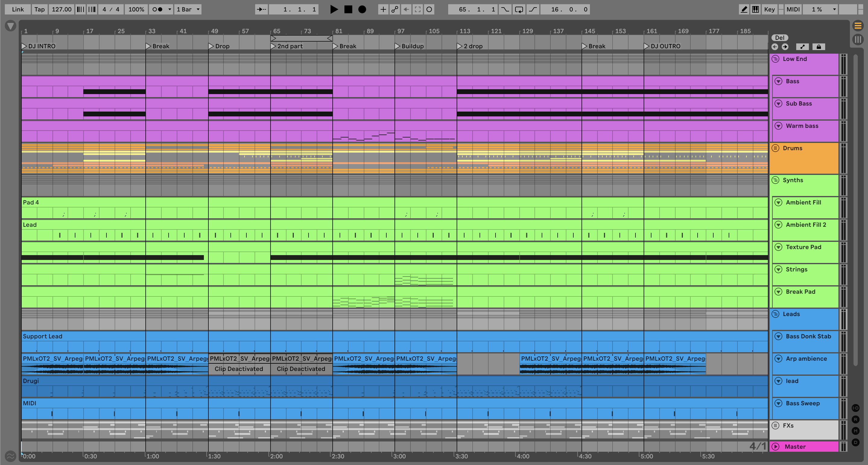Screen dimensions: 868x465
Task: Click the Arrangement Record button
Action: tap(362, 9)
